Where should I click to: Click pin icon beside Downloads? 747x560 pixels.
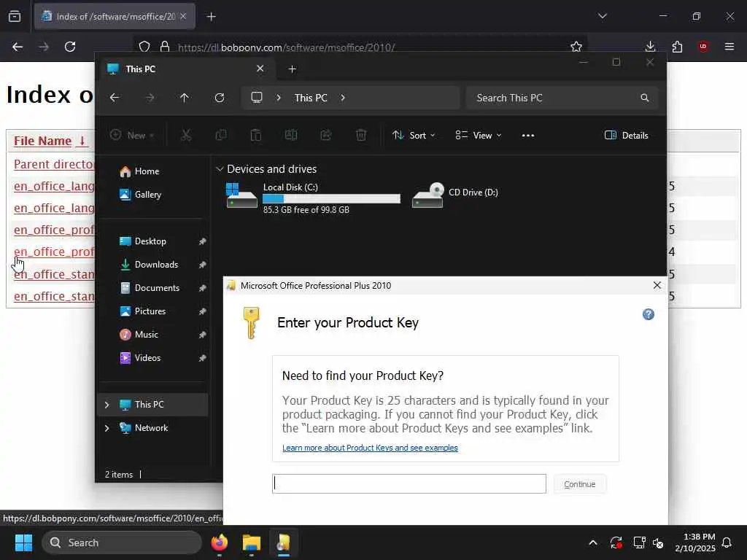[203, 265]
